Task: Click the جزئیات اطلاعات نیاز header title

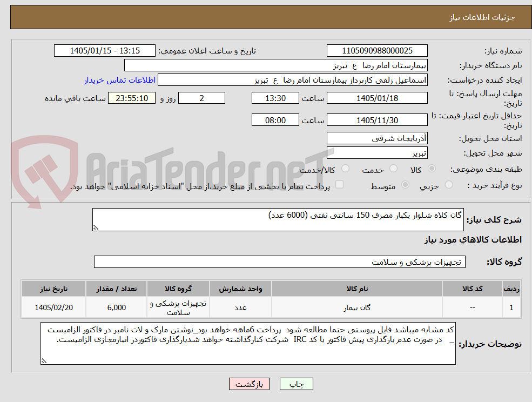Action: tap(482, 17)
